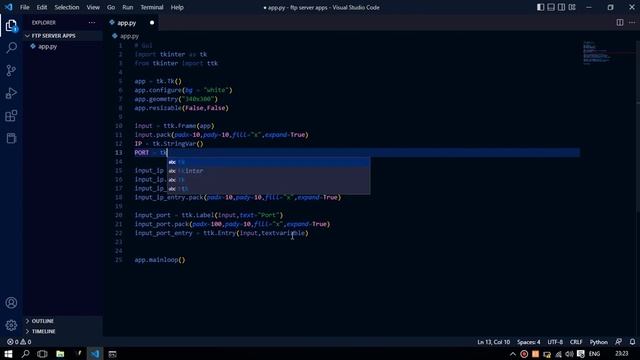Open the Help menu
The height and width of the screenshot is (360, 640).
click(177, 7)
